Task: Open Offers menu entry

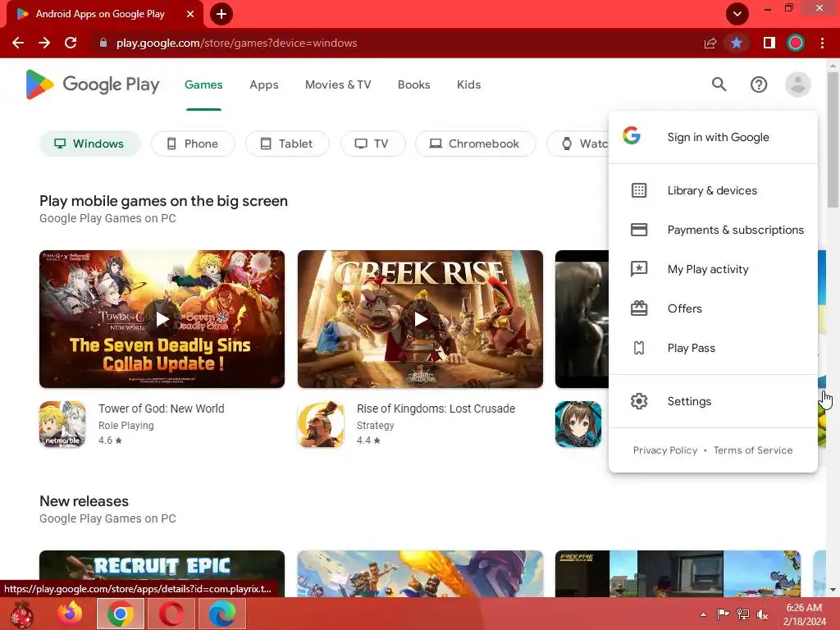Action: pos(713,308)
